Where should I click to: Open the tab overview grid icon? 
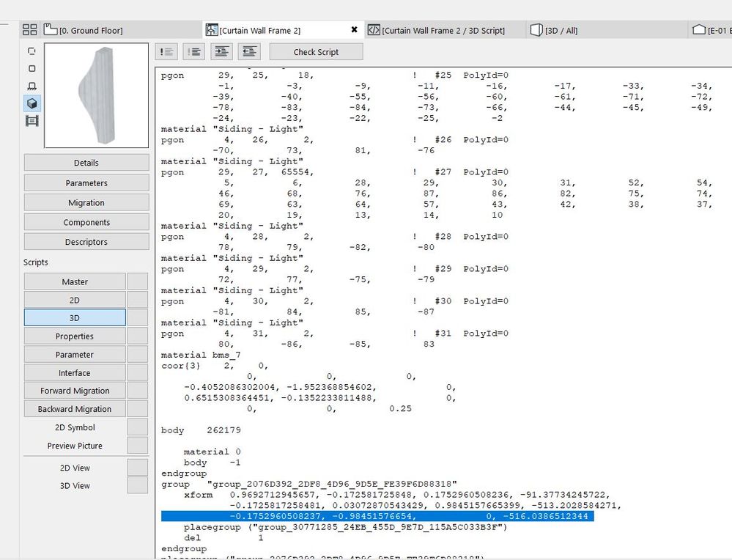coord(29,30)
